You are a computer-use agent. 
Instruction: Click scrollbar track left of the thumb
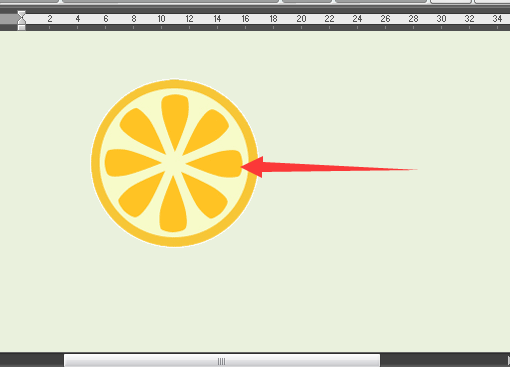[32, 361]
